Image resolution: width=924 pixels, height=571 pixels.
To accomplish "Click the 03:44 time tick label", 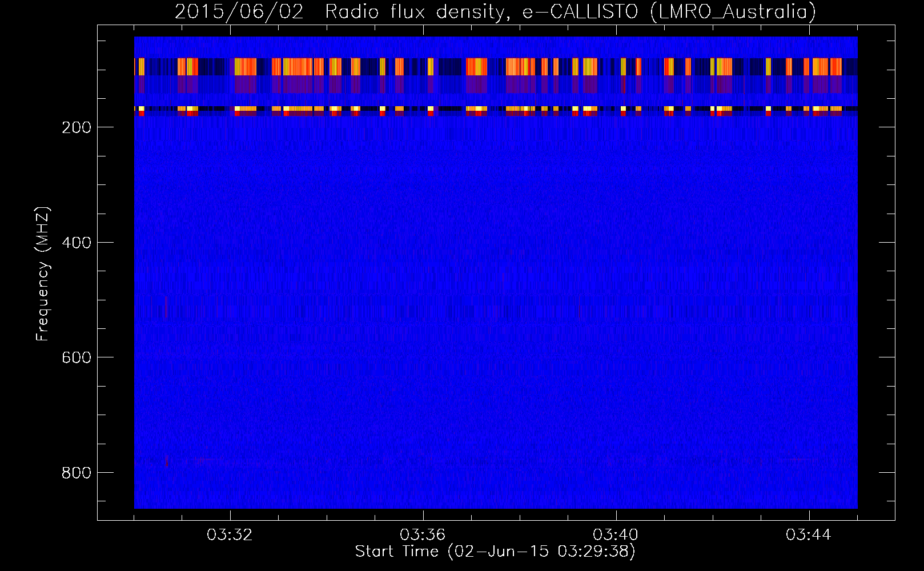I will click(x=809, y=535).
